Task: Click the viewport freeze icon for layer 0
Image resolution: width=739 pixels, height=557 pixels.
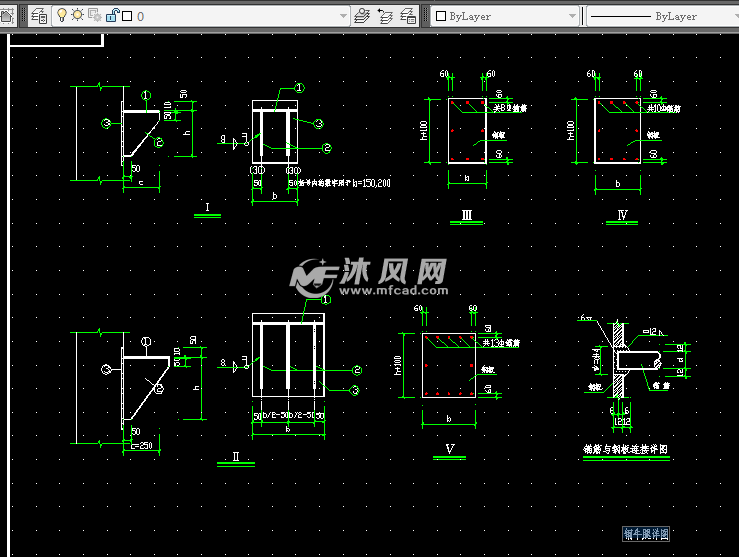Action: [94, 16]
